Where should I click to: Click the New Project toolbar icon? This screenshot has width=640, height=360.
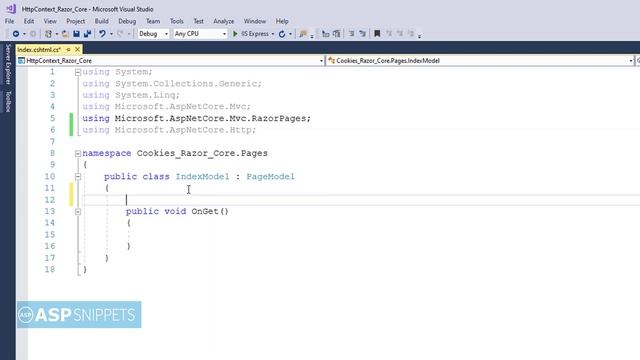[48, 34]
